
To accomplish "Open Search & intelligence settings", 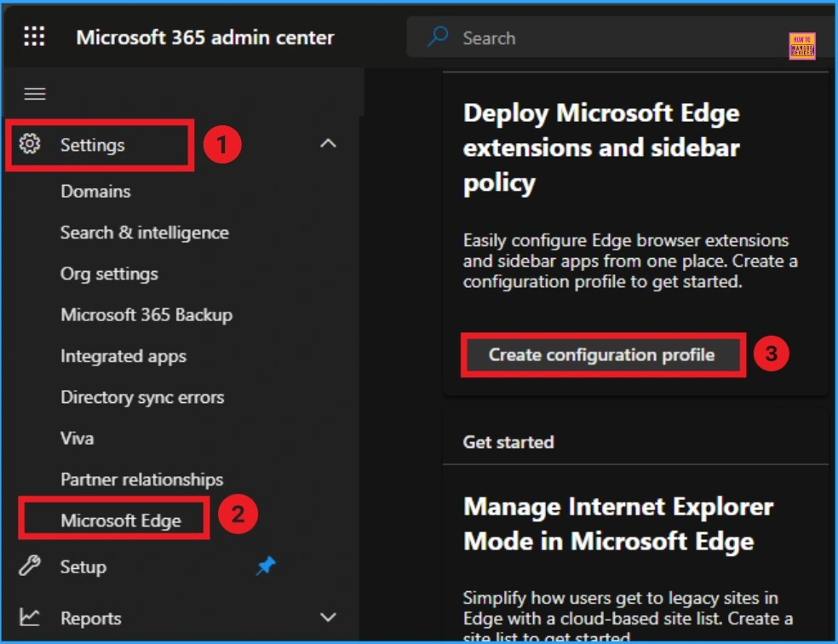I will point(144,233).
